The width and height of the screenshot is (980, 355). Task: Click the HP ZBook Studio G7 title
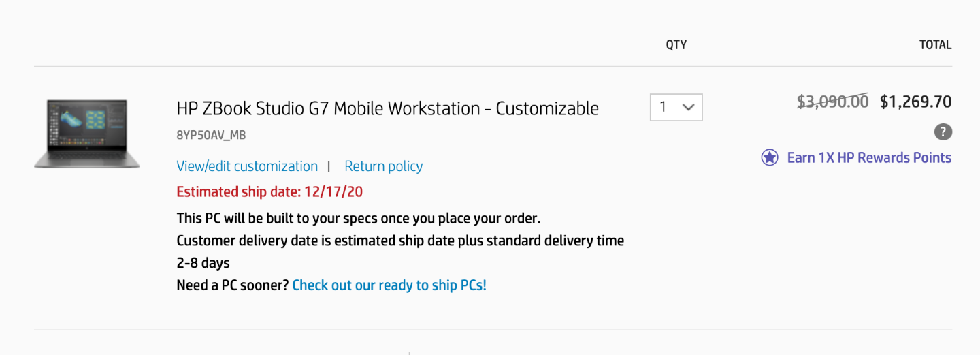387,108
